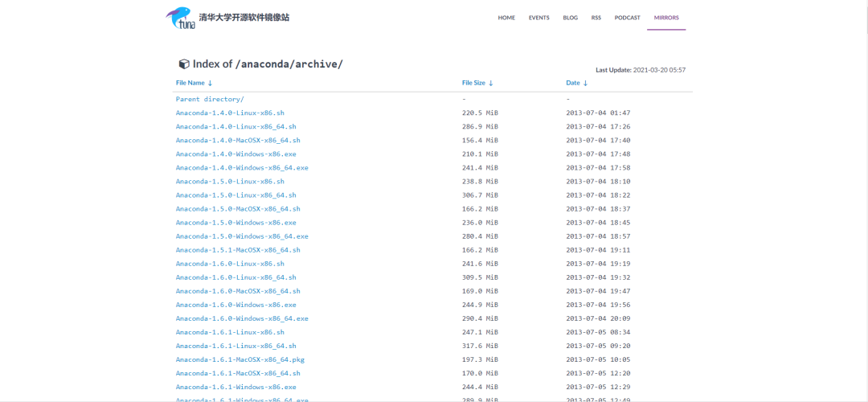Download Anaconda-1.6.0-Windows-x86.exe
This screenshot has height=402, width=868.
[235, 305]
